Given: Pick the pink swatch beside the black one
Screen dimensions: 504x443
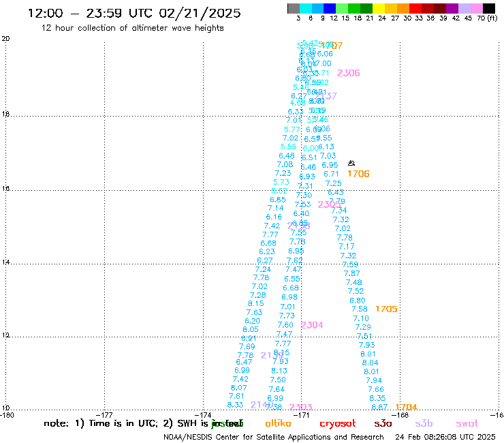Looking at the screenshot, I should [x=476, y=8].
